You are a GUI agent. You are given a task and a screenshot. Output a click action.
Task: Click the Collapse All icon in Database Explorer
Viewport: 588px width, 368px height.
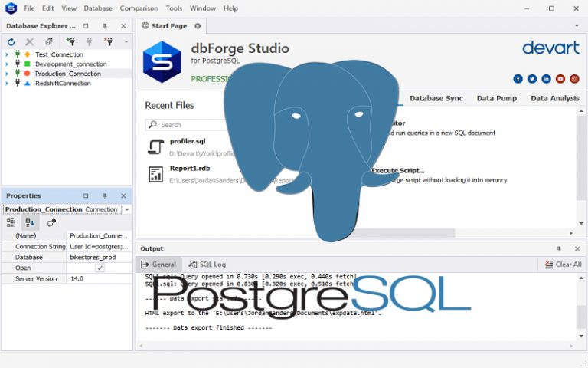tap(49, 41)
